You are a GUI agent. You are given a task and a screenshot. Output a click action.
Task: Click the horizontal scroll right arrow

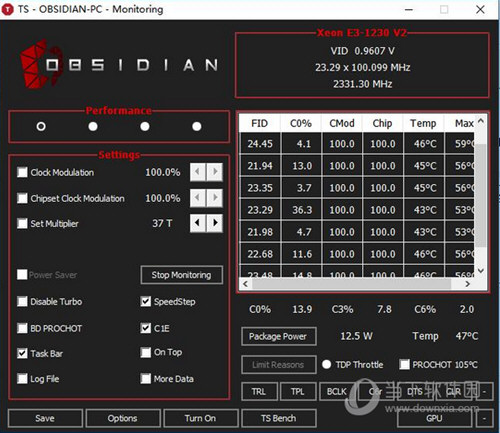[x=468, y=284]
